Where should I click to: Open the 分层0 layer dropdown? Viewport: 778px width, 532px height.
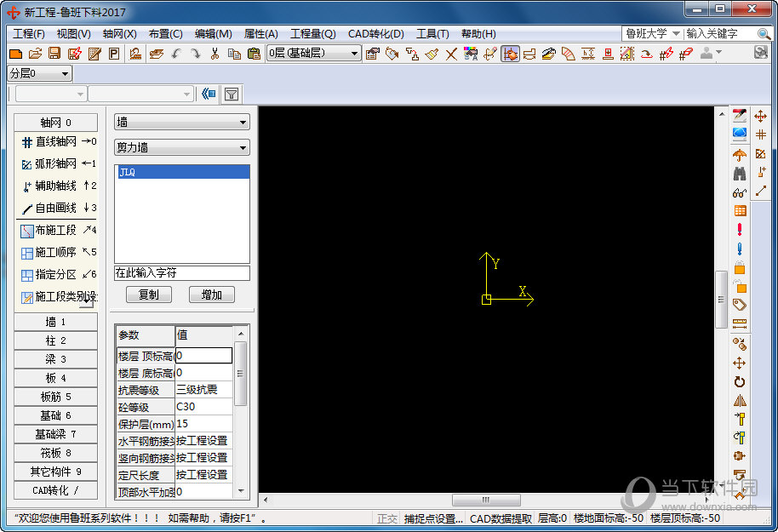[x=40, y=74]
